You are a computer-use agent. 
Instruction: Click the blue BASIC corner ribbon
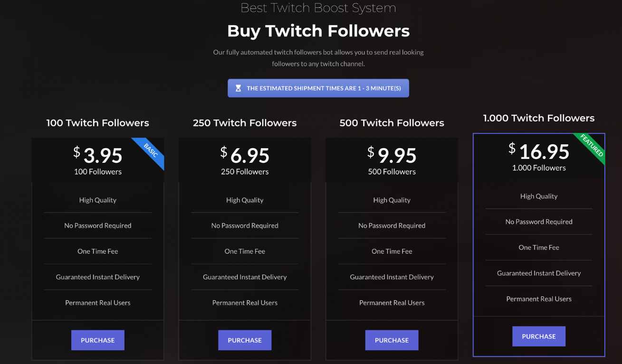pyautogui.click(x=152, y=151)
